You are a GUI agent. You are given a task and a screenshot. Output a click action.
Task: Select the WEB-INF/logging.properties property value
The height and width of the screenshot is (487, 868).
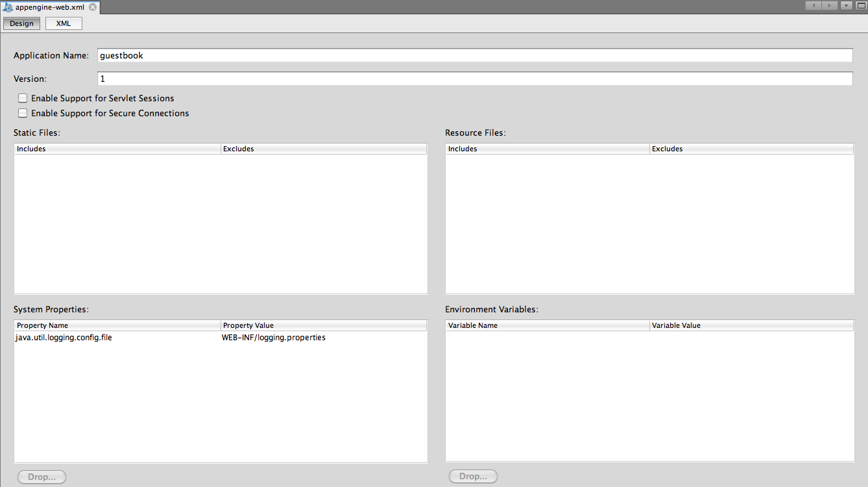[x=273, y=337]
